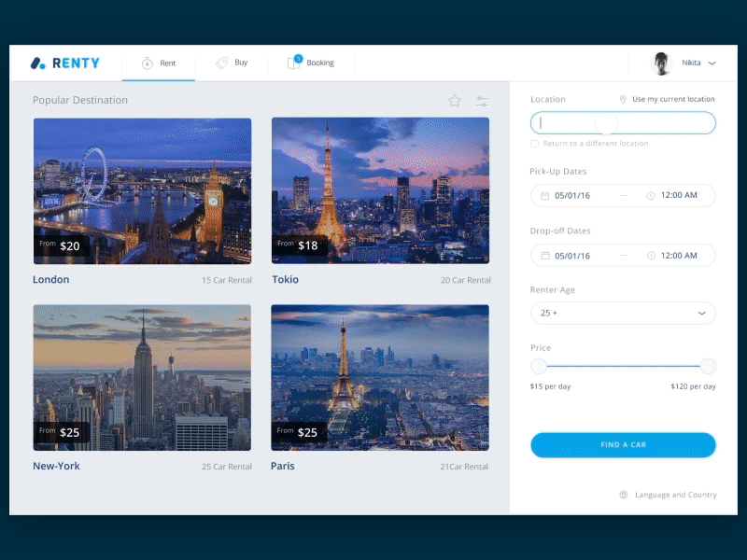The height and width of the screenshot is (560, 747).
Task: Click the Pick-Up clock icon
Action: click(x=651, y=196)
